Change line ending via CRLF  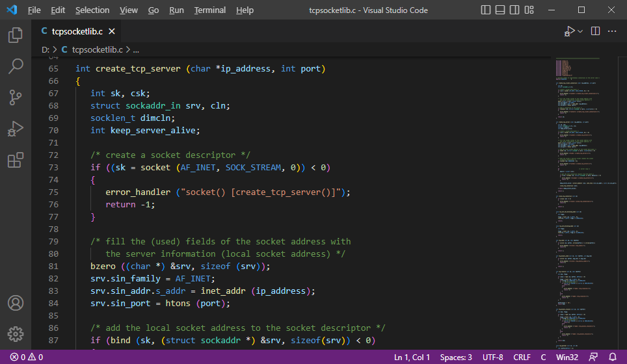(x=522, y=357)
